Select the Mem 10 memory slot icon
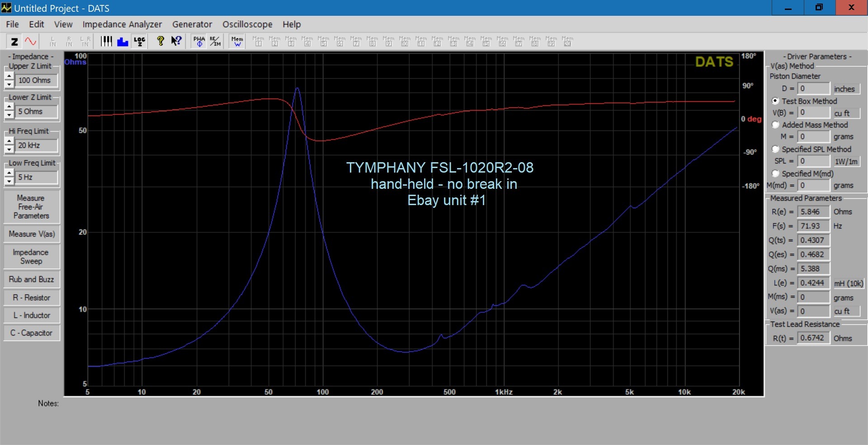 point(405,42)
